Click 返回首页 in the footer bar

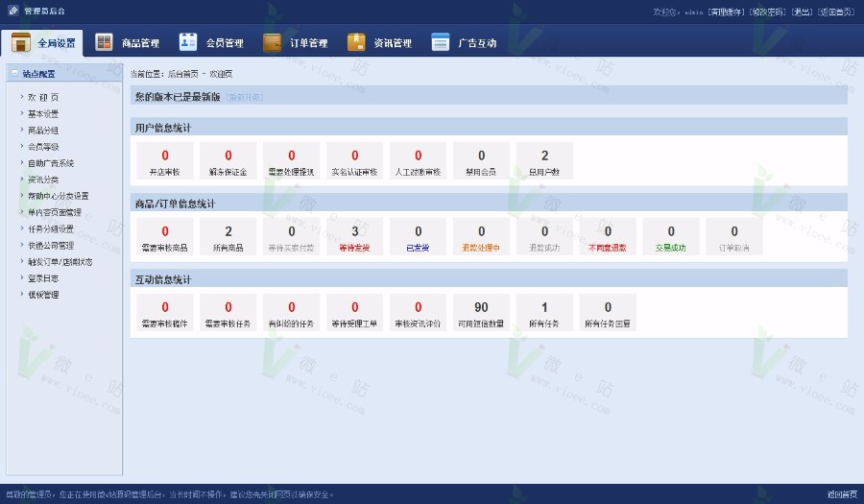[x=842, y=494]
